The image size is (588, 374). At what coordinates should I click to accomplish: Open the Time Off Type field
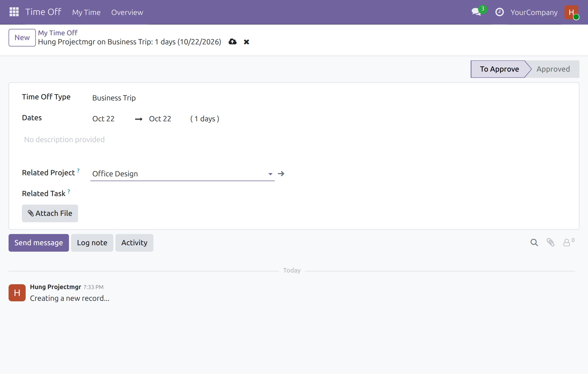tap(182, 98)
